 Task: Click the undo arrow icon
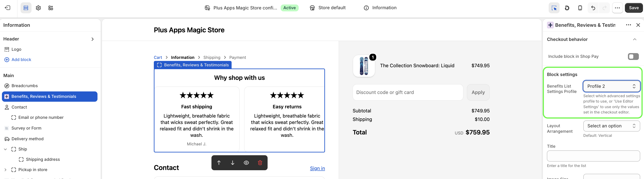[593, 8]
